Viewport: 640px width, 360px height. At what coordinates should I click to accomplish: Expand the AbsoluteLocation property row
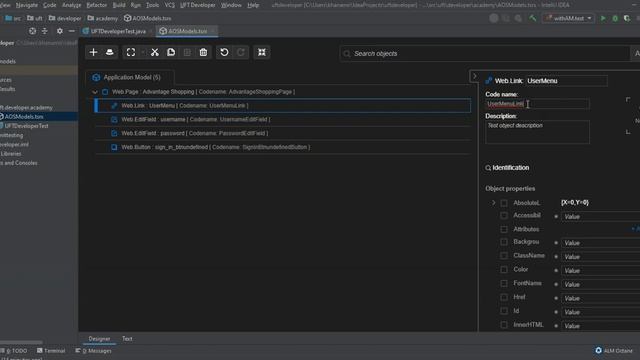tap(493, 202)
